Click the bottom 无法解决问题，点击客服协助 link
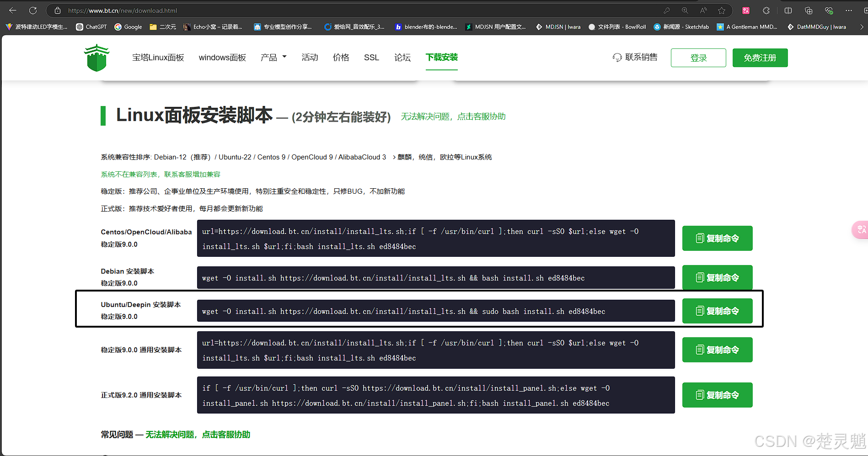868x456 pixels. point(198,435)
